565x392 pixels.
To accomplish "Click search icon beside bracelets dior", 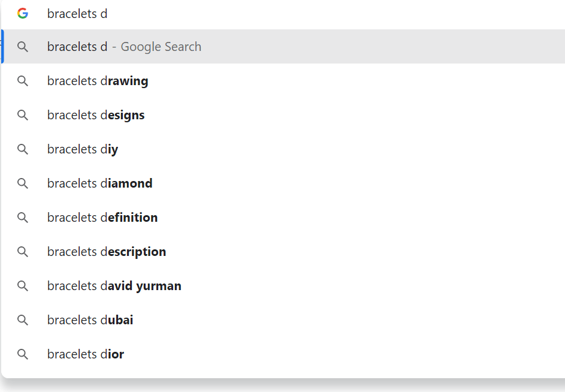I will click(x=23, y=354).
